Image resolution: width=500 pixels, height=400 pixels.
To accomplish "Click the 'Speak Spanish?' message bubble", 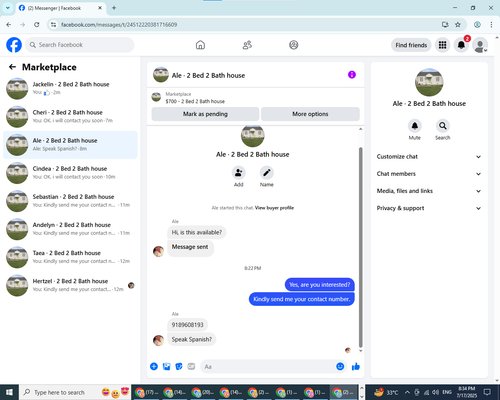I will pyautogui.click(x=192, y=339).
